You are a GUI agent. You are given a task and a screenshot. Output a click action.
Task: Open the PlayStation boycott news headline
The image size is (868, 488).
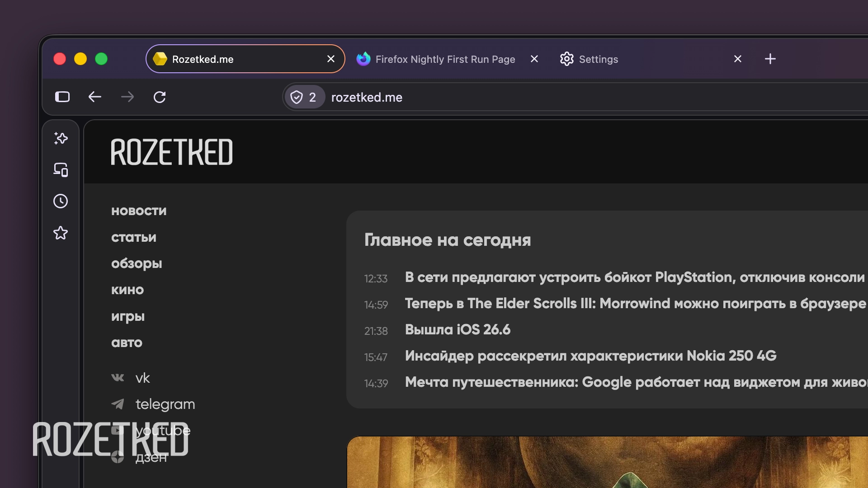tap(635, 277)
